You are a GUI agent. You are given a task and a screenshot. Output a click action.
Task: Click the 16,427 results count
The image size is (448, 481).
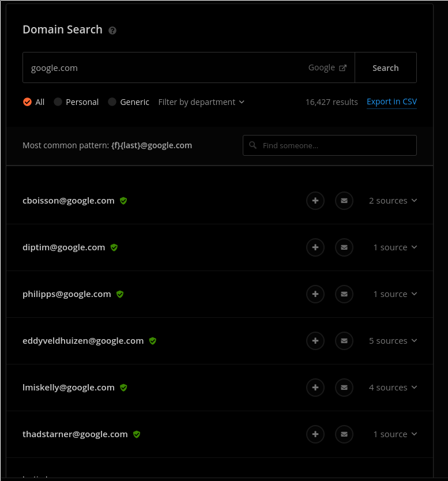332,102
